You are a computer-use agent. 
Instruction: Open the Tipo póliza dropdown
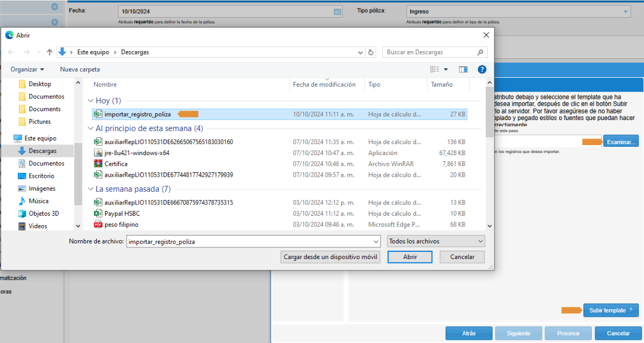(626, 12)
